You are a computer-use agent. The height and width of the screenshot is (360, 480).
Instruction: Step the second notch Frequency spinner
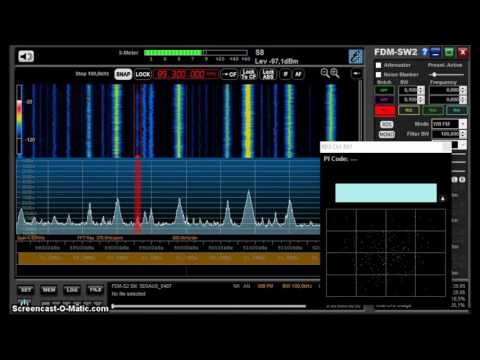[463, 100]
